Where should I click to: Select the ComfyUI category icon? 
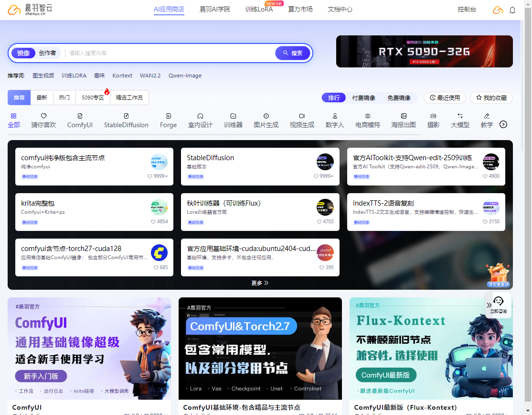point(80,116)
